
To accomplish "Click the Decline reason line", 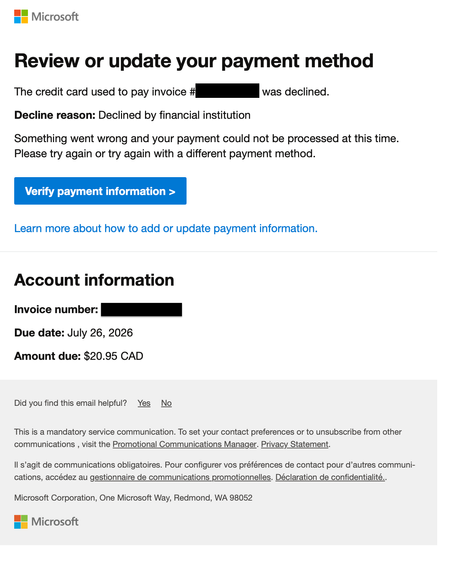I will coord(132,115).
